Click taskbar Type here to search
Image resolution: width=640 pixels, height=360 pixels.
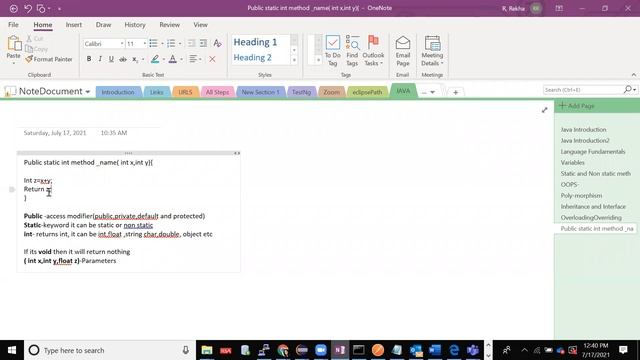pos(110,350)
